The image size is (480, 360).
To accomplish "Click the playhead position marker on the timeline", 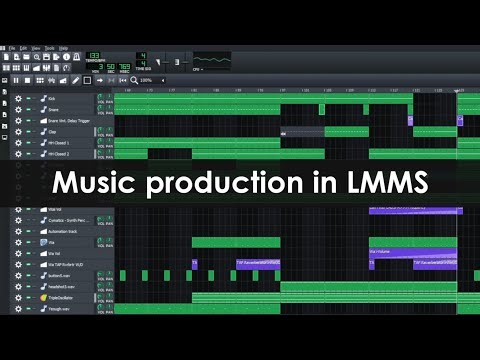I will pyautogui.click(x=457, y=91).
